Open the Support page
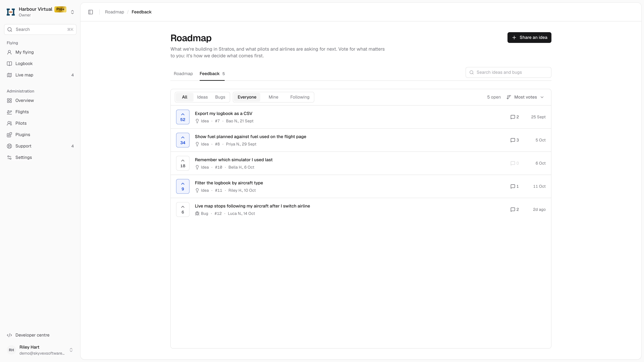The height and width of the screenshot is (362, 644). [x=40, y=146]
